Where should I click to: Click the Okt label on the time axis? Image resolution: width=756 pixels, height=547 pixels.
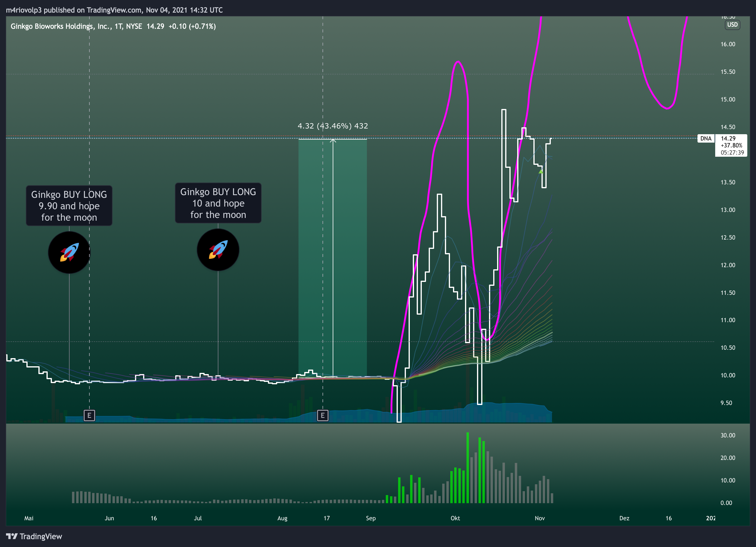[455, 518]
